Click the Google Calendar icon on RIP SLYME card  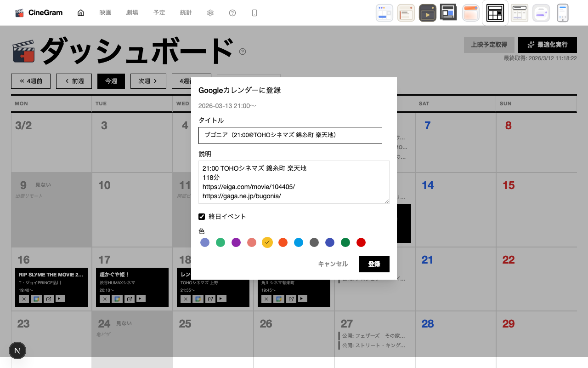pyautogui.click(x=36, y=299)
